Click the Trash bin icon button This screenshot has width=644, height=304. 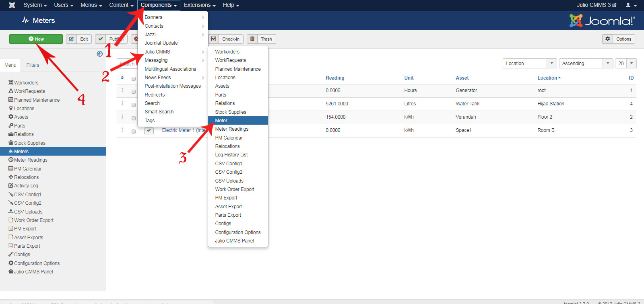pyautogui.click(x=252, y=39)
